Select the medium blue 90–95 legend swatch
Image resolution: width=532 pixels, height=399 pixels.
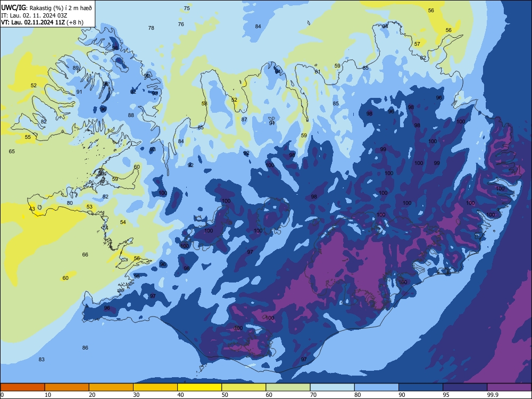[421, 387]
